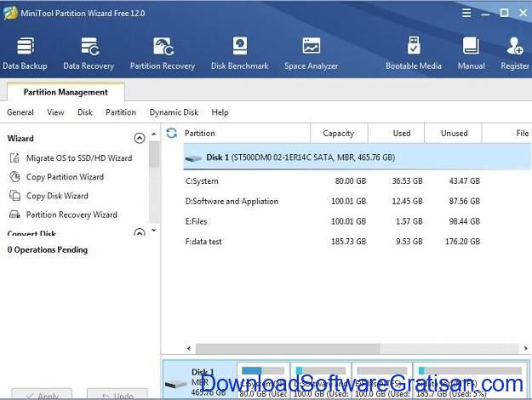Image resolution: width=532 pixels, height=400 pixels.
Task: Open the Manual from the toolbar
Action: (471, 53)
